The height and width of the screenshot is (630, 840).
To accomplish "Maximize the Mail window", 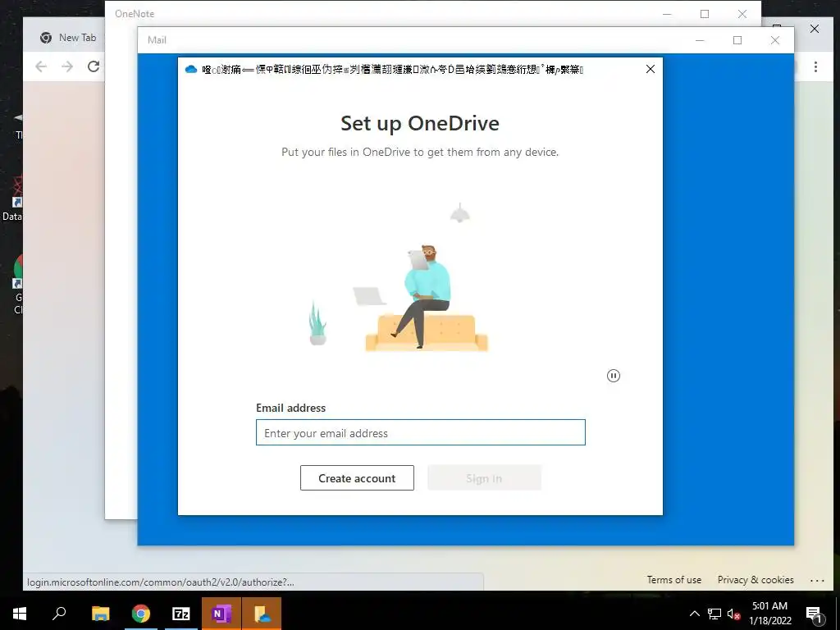I will pyautogui.click(x=737, y=40).
